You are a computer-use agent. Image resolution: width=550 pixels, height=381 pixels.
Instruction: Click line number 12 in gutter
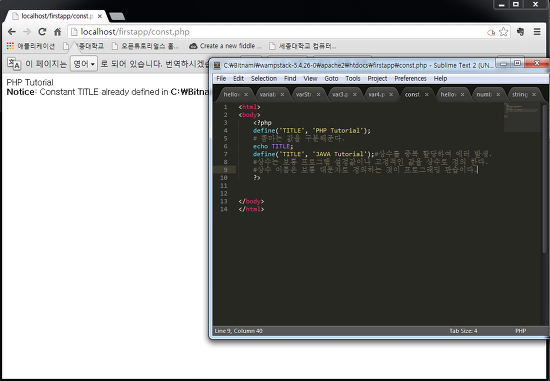point(224,193)
